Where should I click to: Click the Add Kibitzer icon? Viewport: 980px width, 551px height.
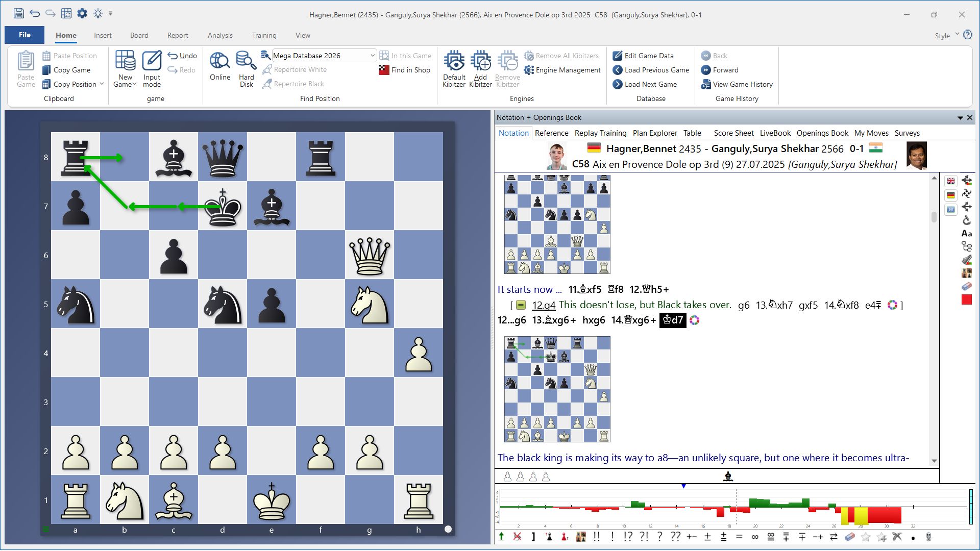pyautogui.click(x=480, y=61)
